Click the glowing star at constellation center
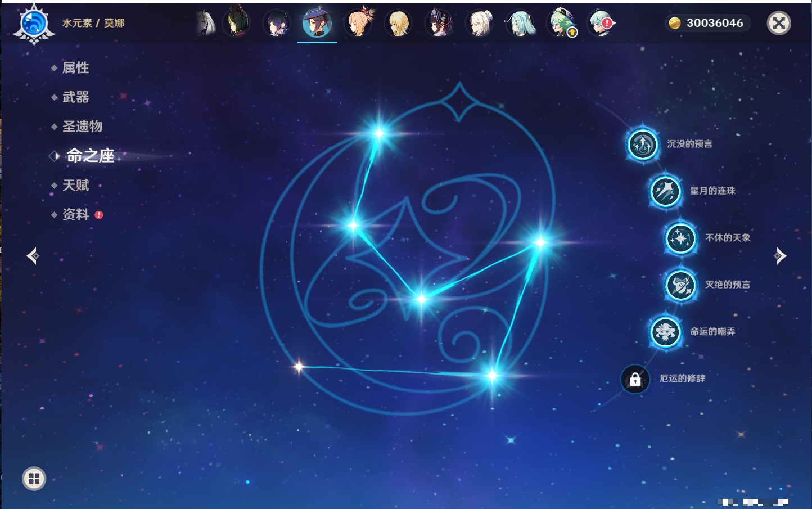The width and height of the screenshot is (812, 509). pos(421,299)
